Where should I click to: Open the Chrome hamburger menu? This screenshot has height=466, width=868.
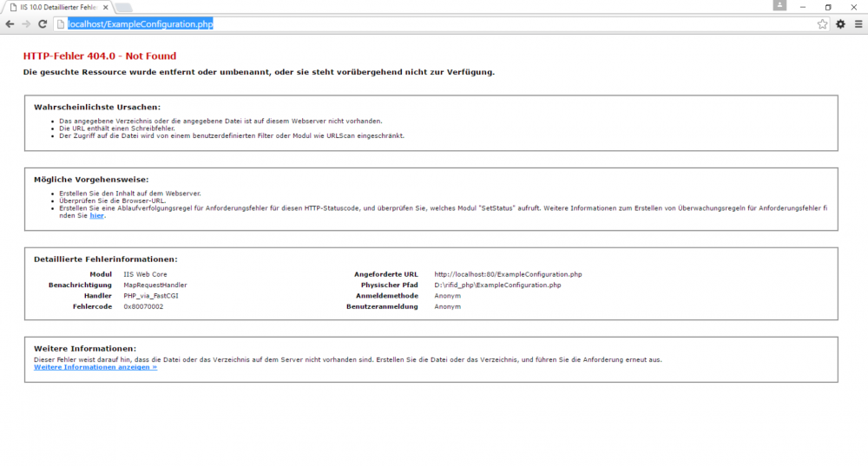point(858,23)
